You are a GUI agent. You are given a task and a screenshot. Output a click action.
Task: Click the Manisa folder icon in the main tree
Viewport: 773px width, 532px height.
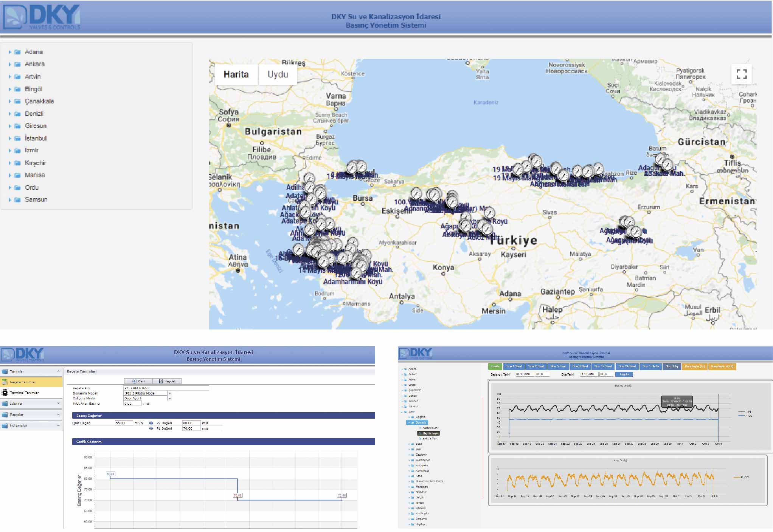pos(17,175)
